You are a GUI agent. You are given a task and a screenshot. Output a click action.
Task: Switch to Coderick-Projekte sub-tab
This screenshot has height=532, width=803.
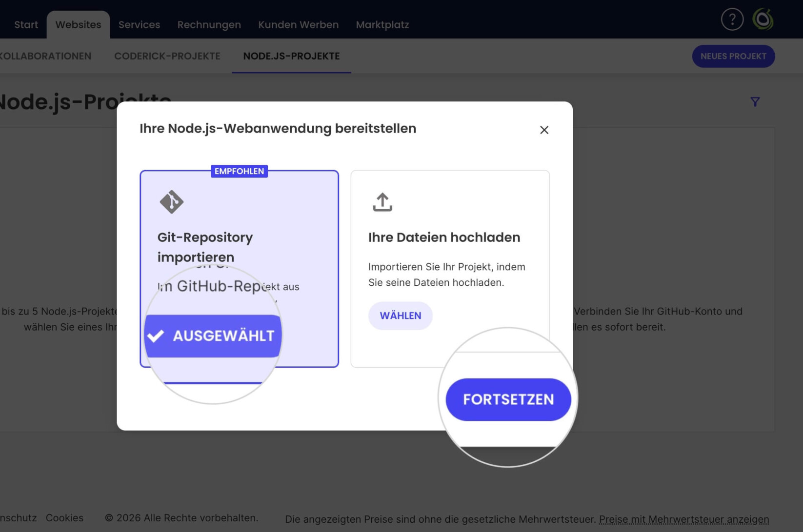[167, 56]
